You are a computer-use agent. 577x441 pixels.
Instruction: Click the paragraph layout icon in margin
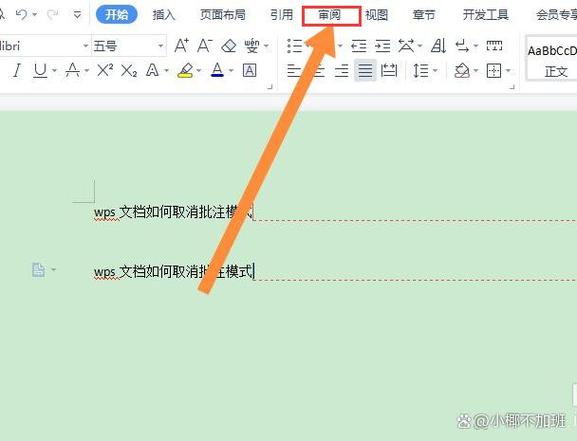point(38,270)
